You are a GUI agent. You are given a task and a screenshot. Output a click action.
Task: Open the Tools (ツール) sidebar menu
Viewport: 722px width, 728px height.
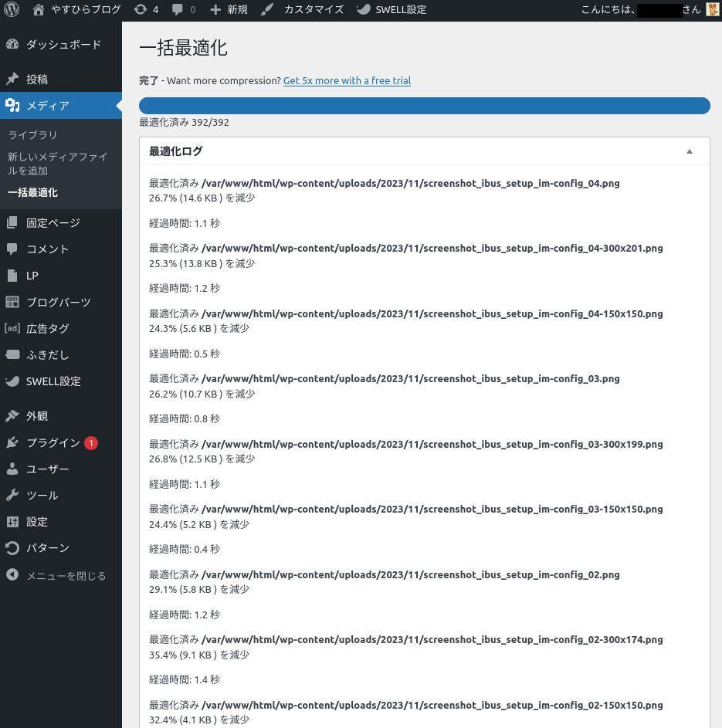(x=42, y=496)
